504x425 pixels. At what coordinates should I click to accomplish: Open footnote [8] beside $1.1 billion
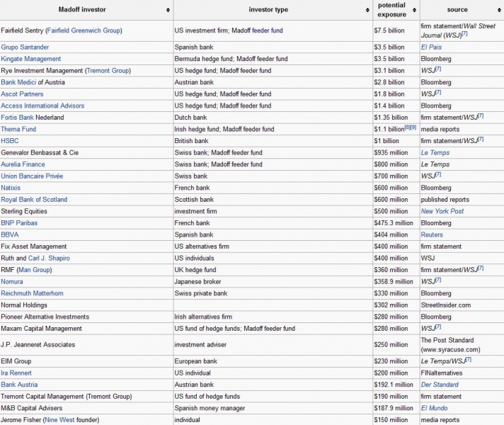tap(408, 127)
